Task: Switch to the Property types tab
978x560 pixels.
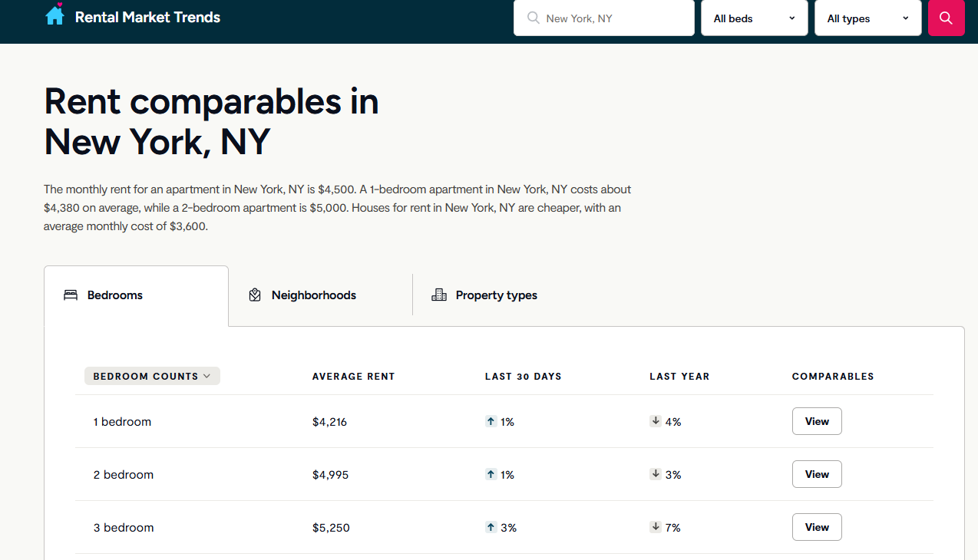Action: click(x=496, y=295)
